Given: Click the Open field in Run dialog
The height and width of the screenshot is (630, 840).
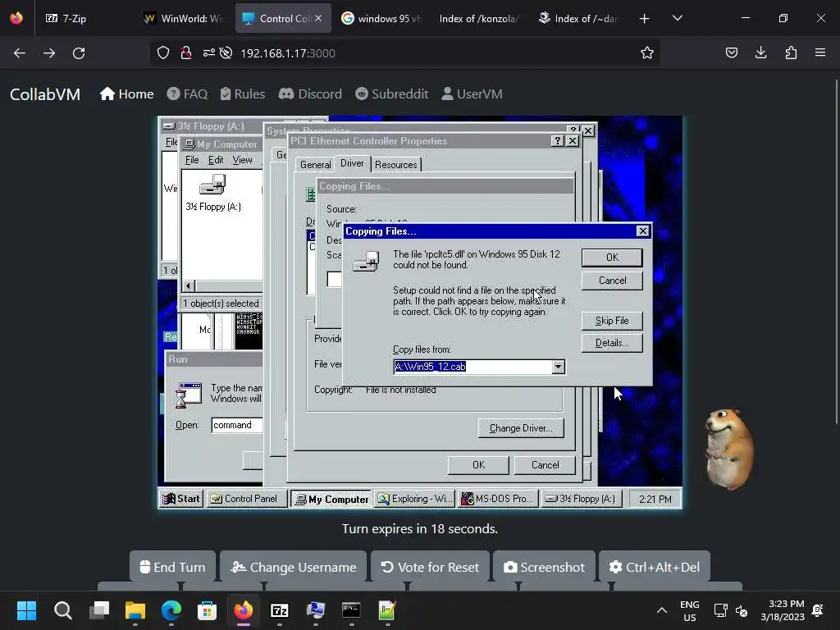Looking at the screenshot, I should point(236,425).
